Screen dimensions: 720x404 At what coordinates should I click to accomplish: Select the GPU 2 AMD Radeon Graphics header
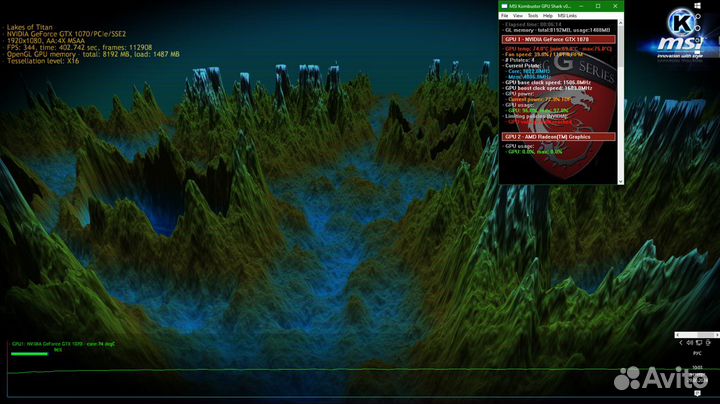coord(559,136)
